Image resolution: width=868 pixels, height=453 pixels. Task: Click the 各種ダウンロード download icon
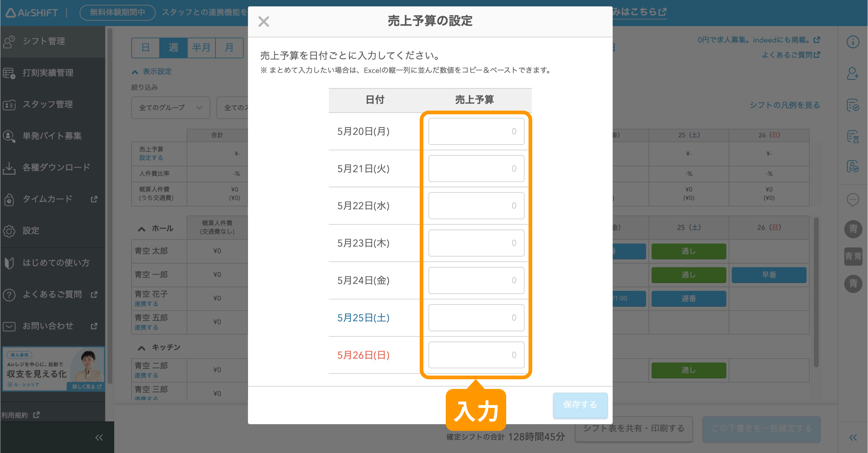point(9,168)
